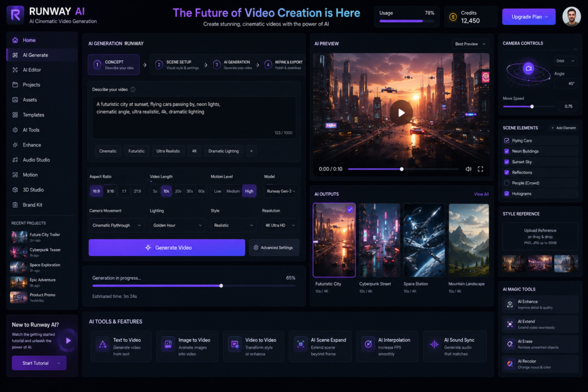
Task: Click the Cinematic tag chip
Action: (x=108, y=151)
